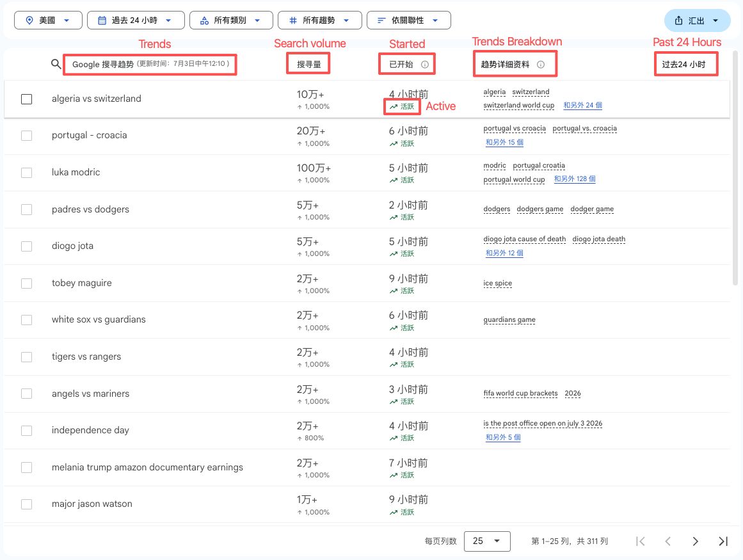Select checkbox for independence day
743x560 pixels.
click(x=26, y=431)
